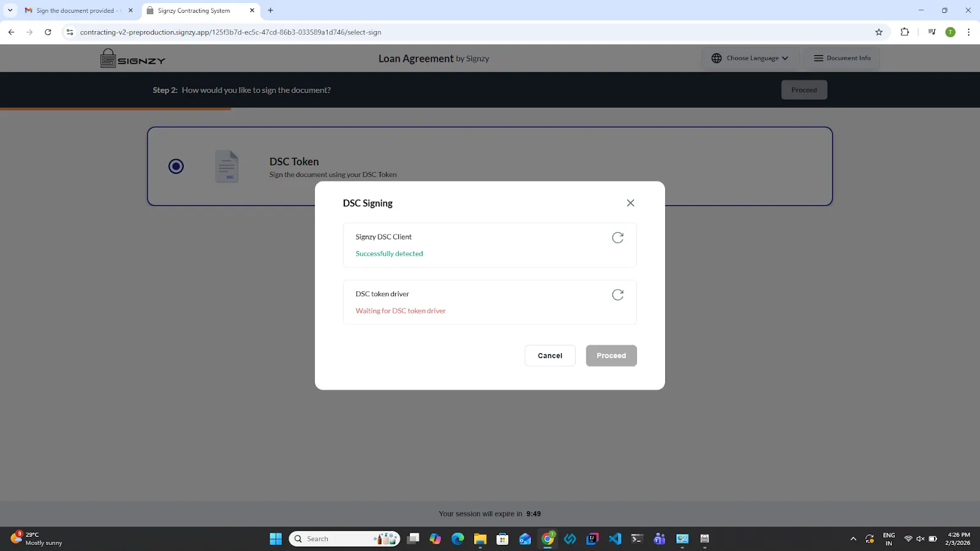
Task: Open the Document Info menu
Action: coord(842,58)
